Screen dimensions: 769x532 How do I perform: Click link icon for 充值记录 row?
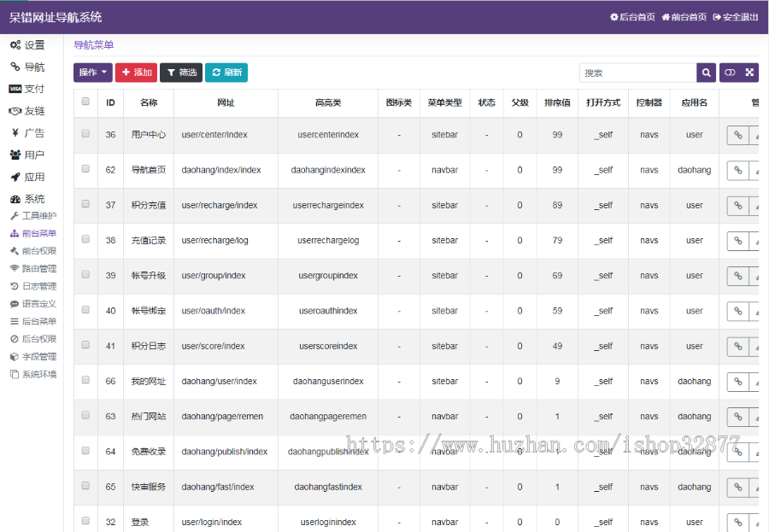tap(738, 242)
